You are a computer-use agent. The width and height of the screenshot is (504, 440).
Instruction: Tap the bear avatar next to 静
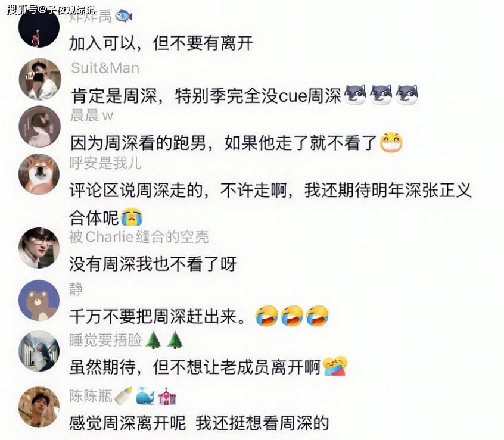tap(39, 300)
